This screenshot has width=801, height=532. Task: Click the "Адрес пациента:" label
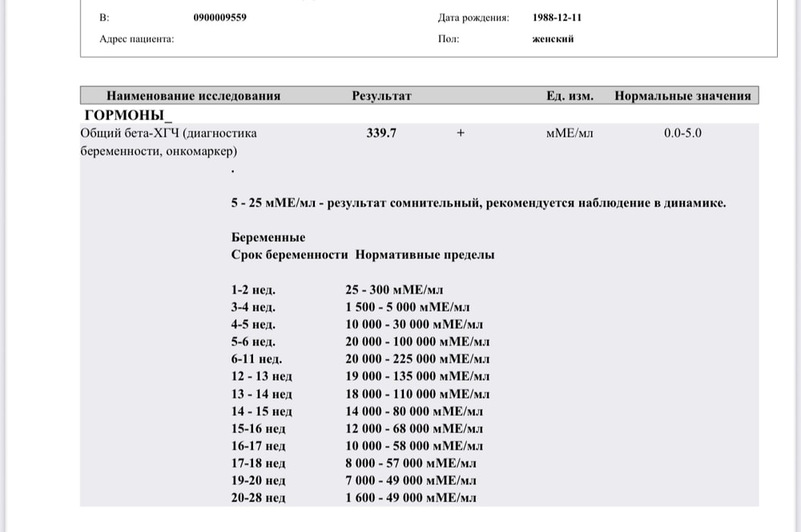[137, 38]
